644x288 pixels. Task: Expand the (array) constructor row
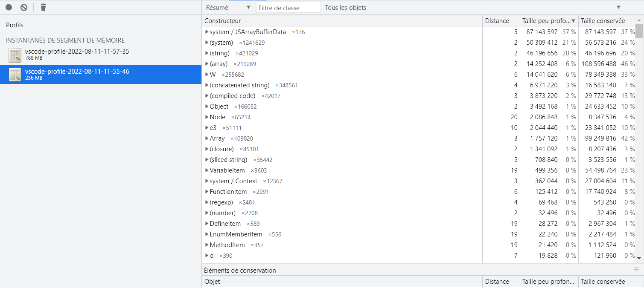point(207,64)
